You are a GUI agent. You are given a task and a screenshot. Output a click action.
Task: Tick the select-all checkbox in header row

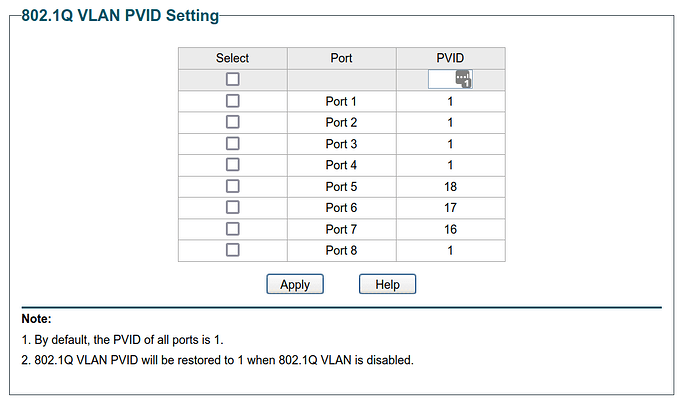pyautogui.click(x=232, y=79)
